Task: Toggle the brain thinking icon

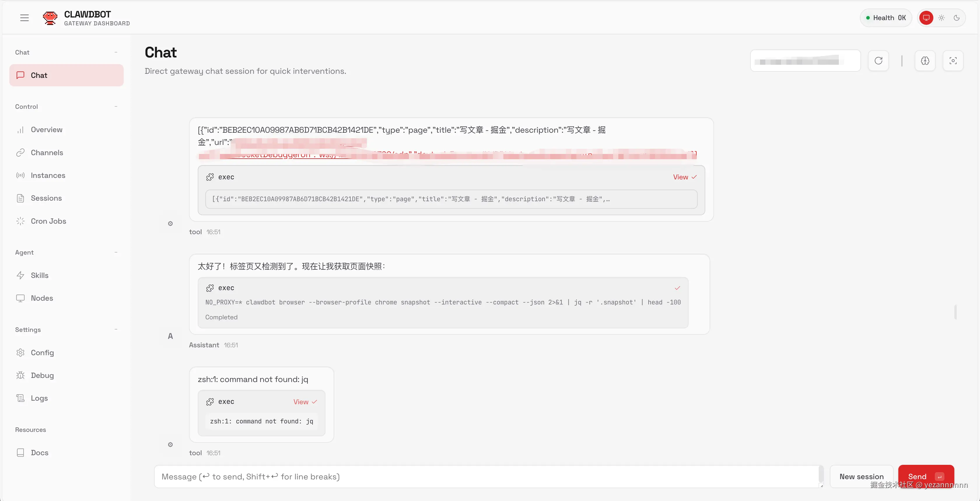Action: pos(925,61)
